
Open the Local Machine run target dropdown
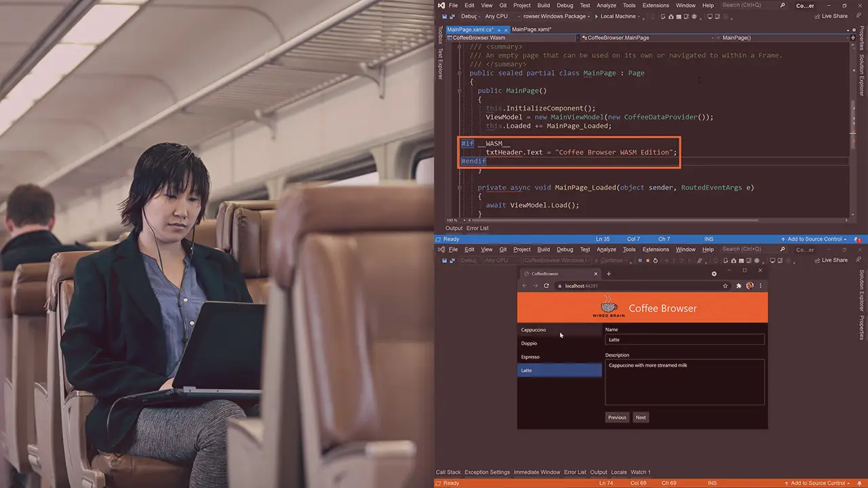(639, 16)
